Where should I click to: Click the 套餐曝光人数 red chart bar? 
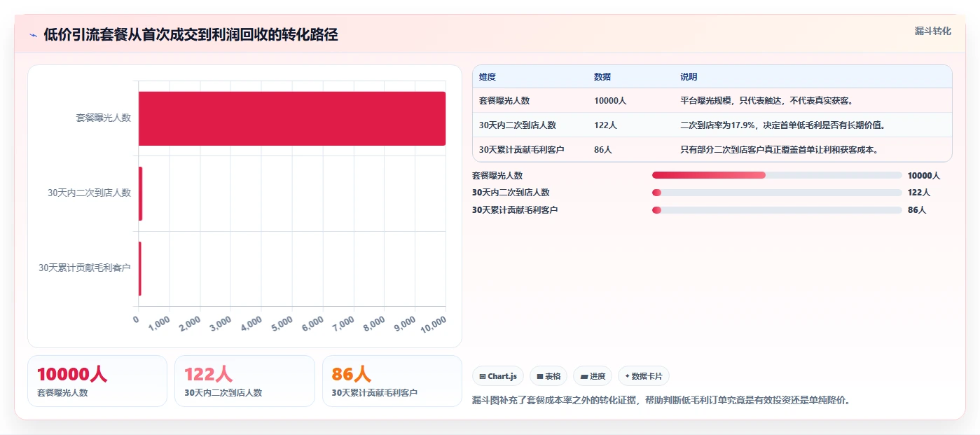tap(292, 118)
